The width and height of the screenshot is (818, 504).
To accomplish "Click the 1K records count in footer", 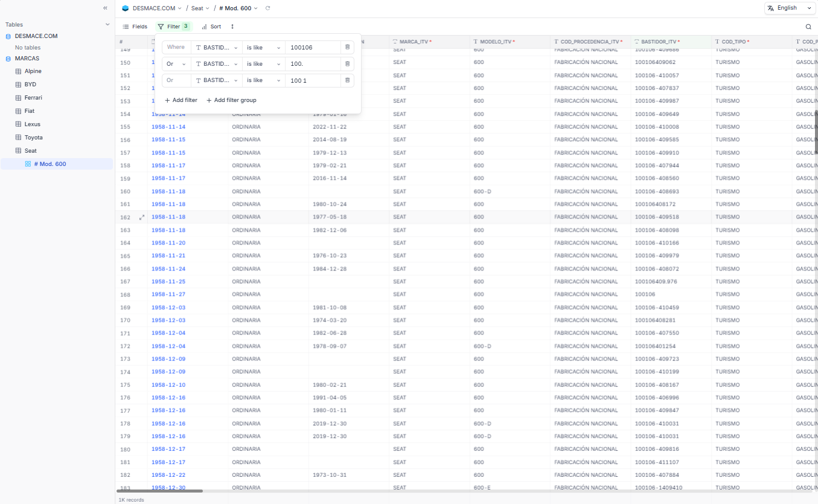I will (x=131, y=500).
